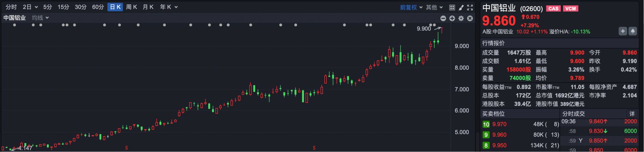Zoom out chart with minus icon
Screen dimensions: 644x152
(443, 18)
